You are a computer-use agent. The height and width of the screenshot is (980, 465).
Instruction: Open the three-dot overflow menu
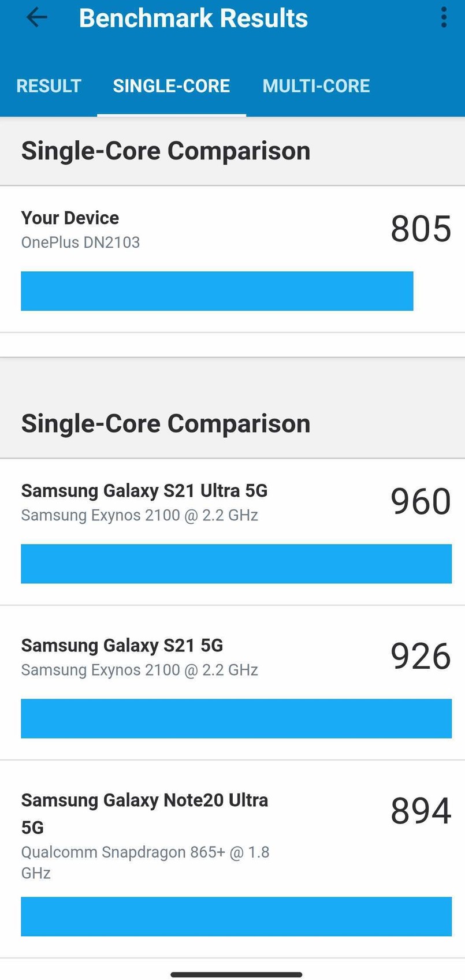coord(444,17)
